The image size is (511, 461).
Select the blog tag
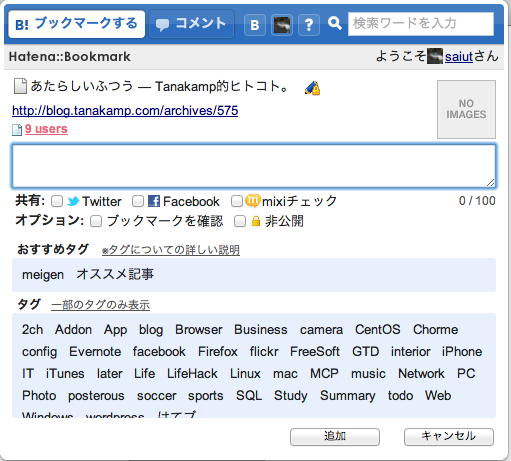(x=151, y=330)
